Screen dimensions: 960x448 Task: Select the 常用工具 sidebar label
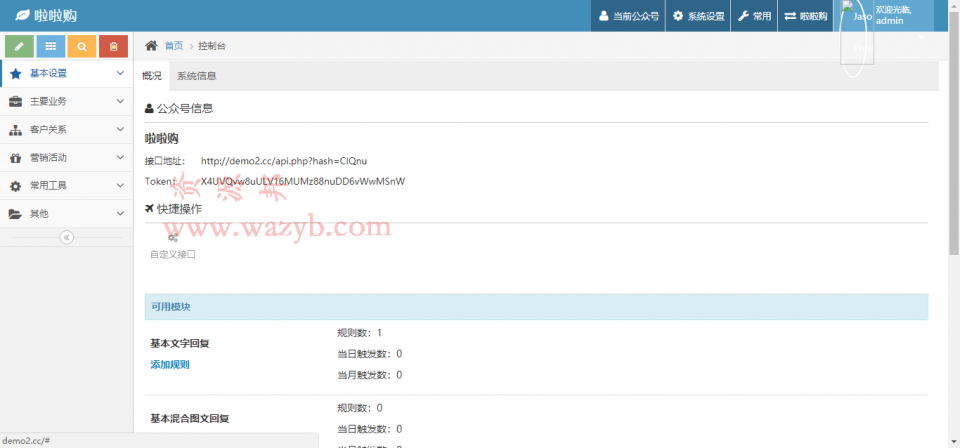[48, 186]
